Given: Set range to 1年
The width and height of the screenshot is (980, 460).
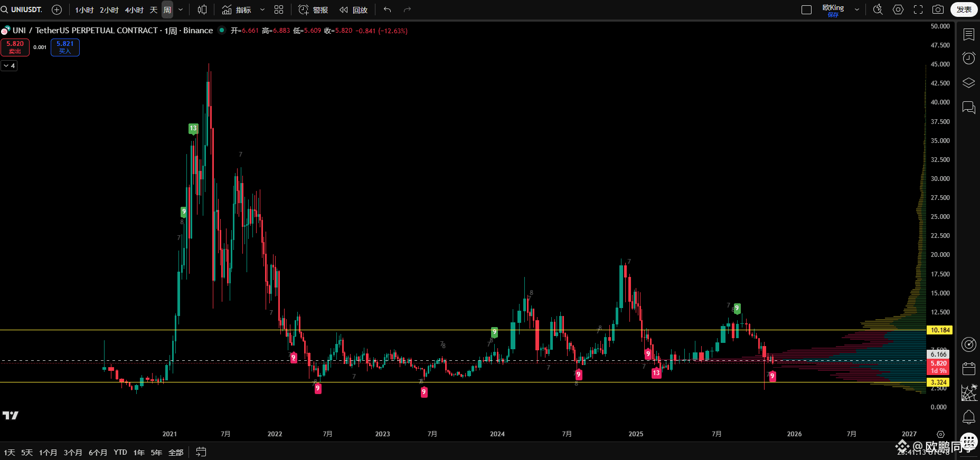Looking at the screenshot, I should [139, 452].
